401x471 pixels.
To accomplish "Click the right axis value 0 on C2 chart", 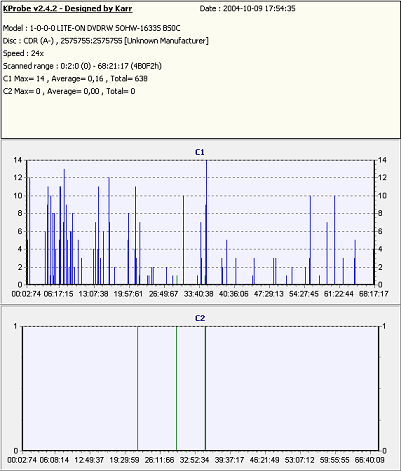I will pyautogui.click(x=384, y=451).
